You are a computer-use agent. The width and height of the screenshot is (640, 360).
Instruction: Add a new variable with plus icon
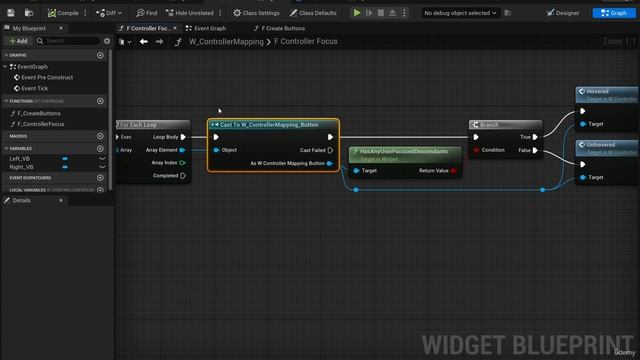(100, 149)
